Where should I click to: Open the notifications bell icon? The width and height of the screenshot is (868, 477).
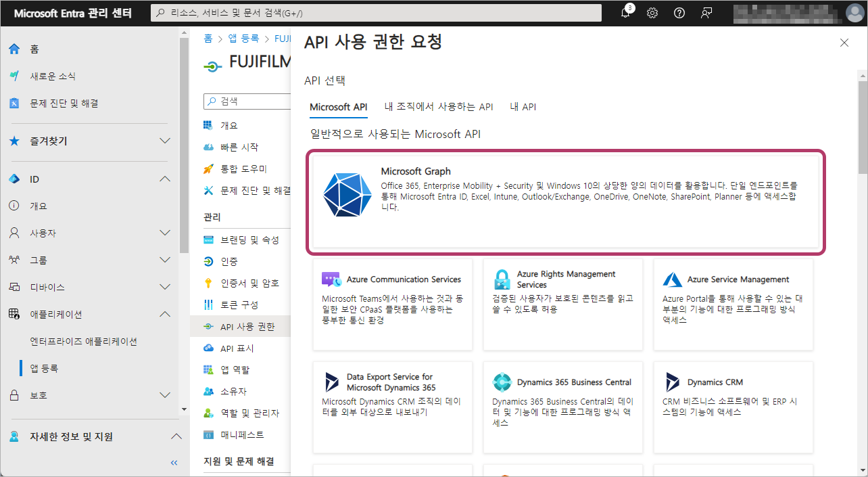[x=625, y=13]
